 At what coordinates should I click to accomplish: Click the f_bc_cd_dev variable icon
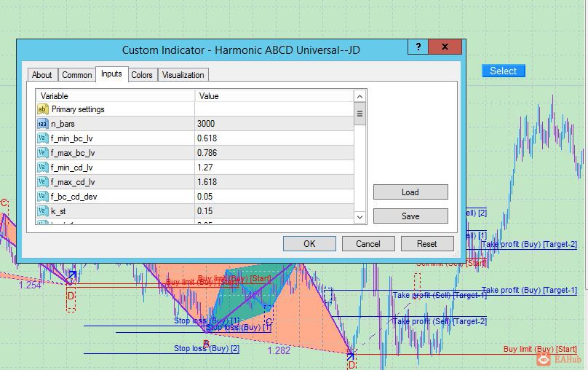(42, 197)
